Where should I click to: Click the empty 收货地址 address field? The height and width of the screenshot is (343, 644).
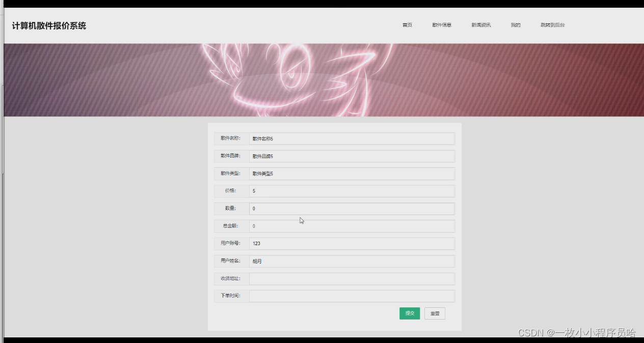[x=352, y=279]
